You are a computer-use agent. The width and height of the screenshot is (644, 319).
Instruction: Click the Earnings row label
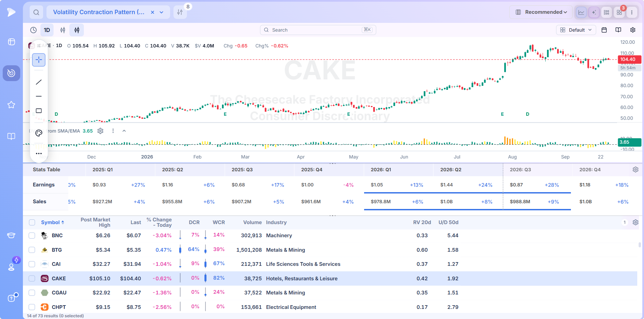pyautogui.click(x=44, y=185)
